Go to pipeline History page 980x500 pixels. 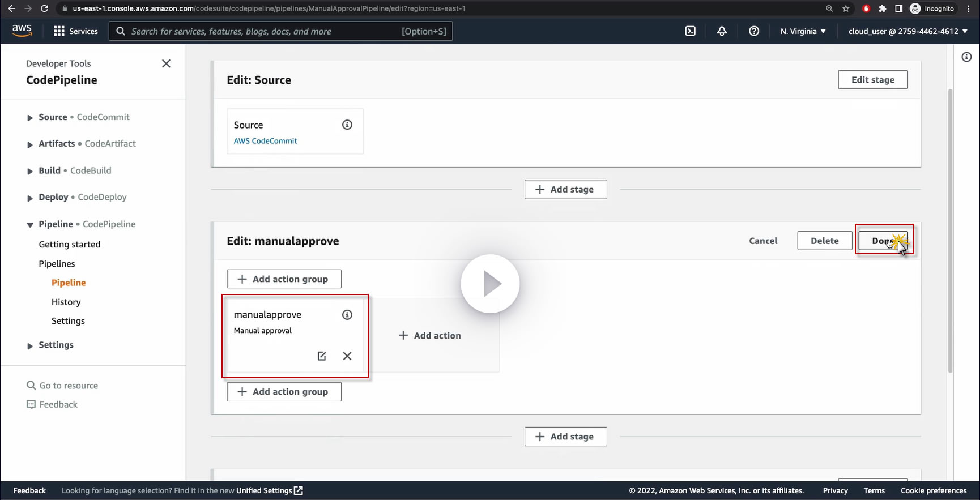tap(66, 302)
